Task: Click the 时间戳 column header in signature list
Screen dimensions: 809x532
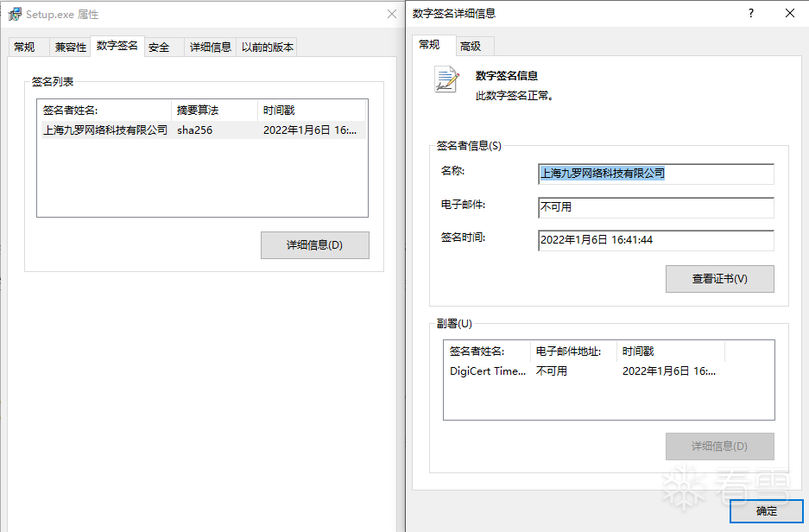Action: click(x=312, y=111)
